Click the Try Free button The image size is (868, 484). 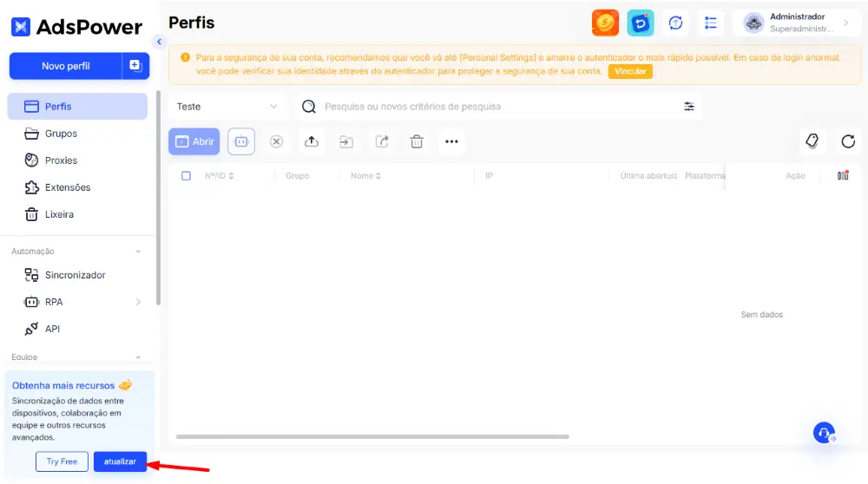62,461
